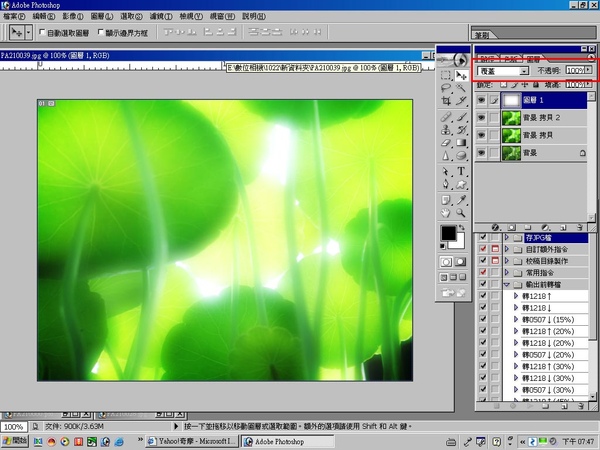This screenshot has width=600, height=450.
Task: Switch to Yahoo!奇摩 taskbar window
Action: [x=190, y=440]
